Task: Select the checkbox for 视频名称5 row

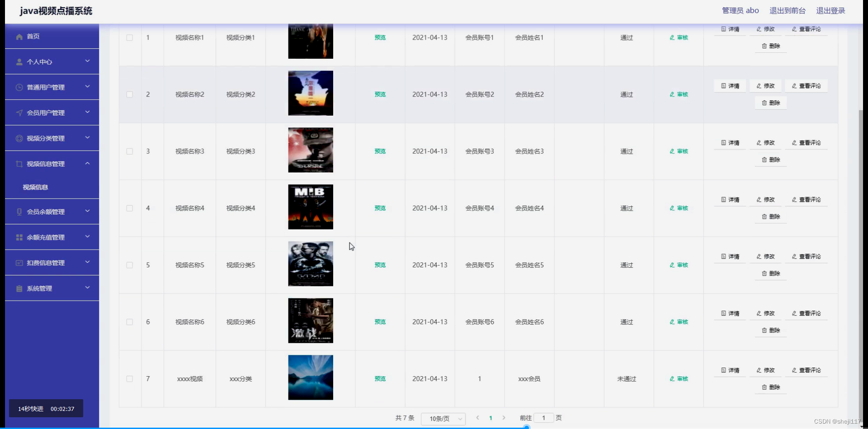Action: [130, 265]
